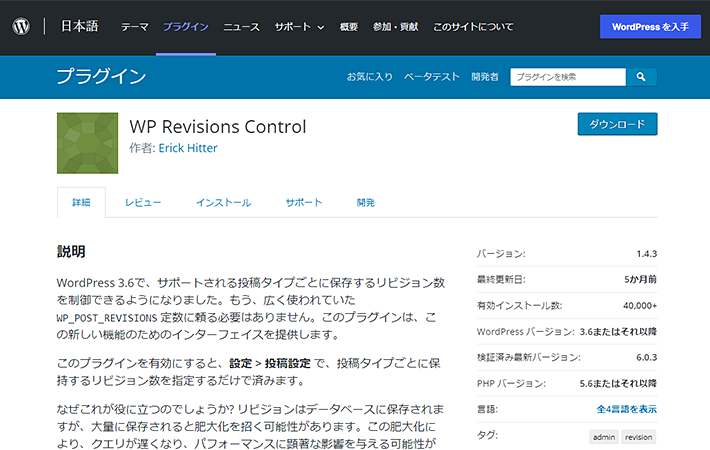This screenshot has width=710, height=450.
Task: Click the WP Revisions Control title
Action: click(218, 127)
